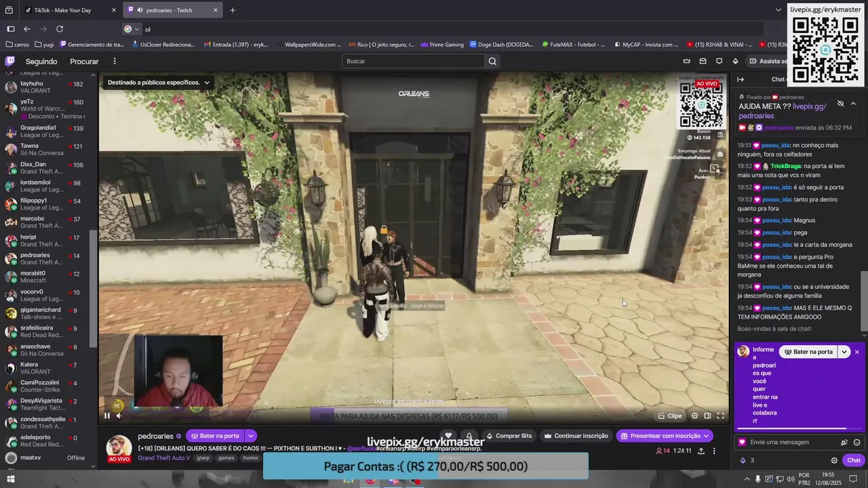Switch to TikTok browser tab
This screenshot has width=868, height=488.
pyautogui.click(x=71, y=10)
